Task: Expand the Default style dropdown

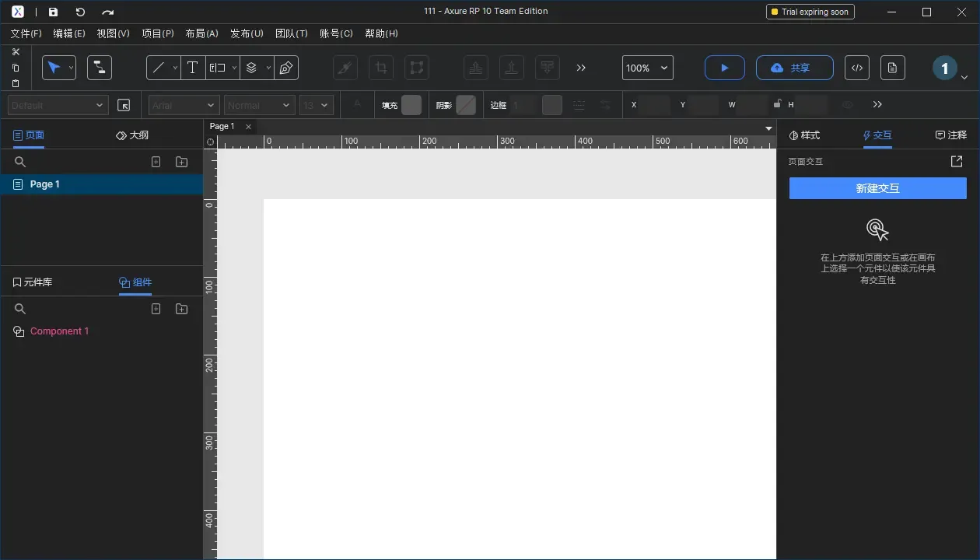Action: point(58,105)
